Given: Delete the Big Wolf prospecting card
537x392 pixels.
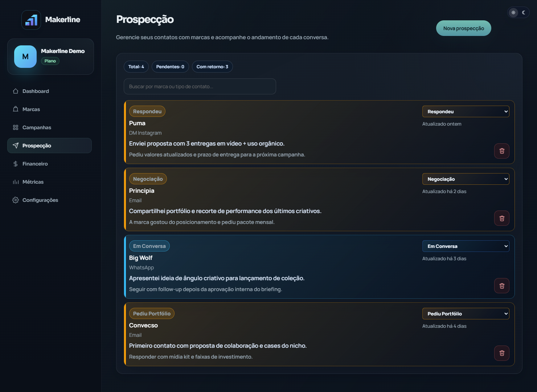Looking at the screenshot, I should coord(502,286).
